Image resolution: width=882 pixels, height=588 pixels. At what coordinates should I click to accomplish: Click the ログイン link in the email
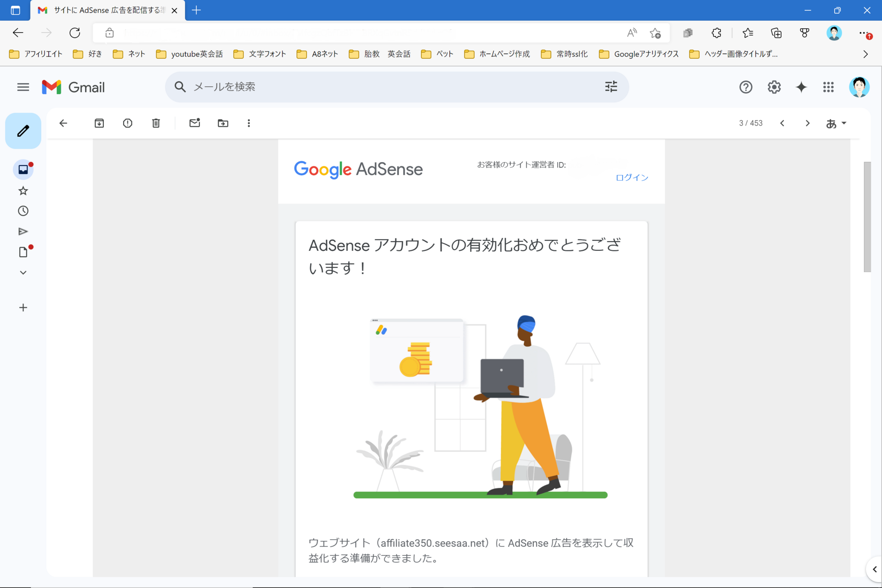(632, 177)
